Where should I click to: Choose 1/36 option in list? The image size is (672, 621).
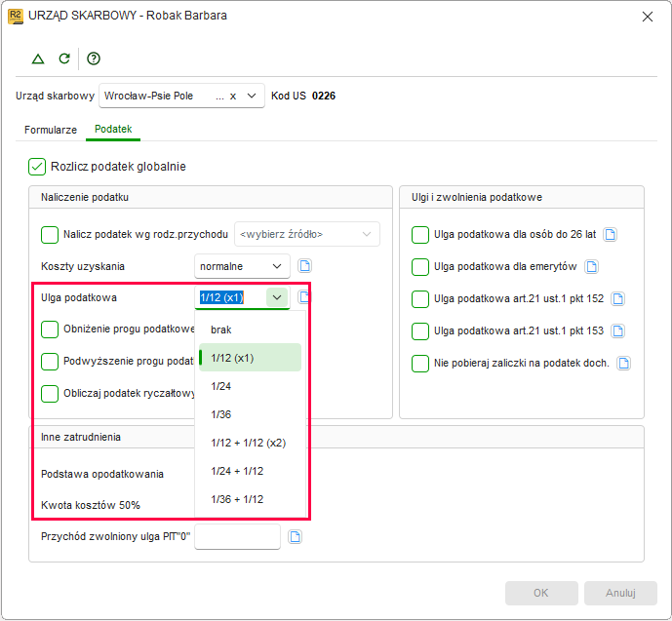(x=251, y=414)
